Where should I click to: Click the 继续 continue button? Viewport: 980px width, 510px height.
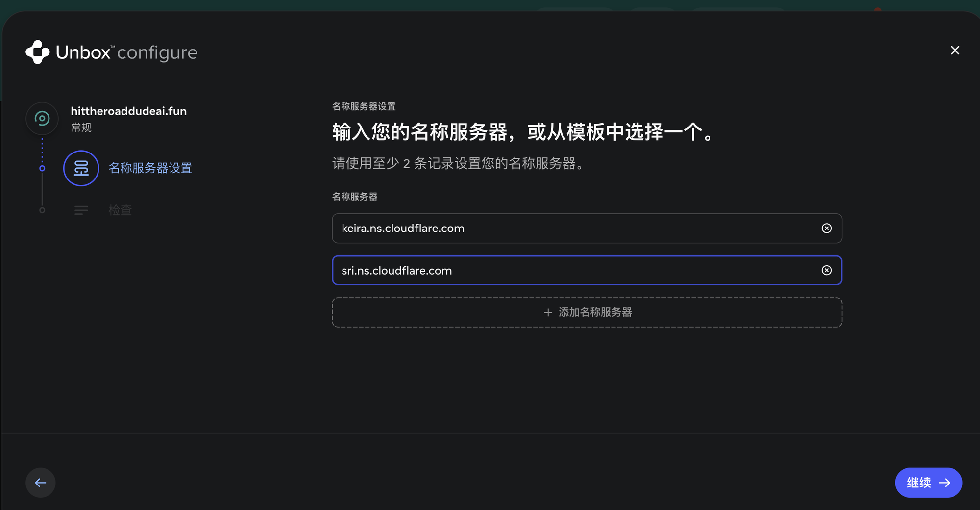tap(929, 483)
